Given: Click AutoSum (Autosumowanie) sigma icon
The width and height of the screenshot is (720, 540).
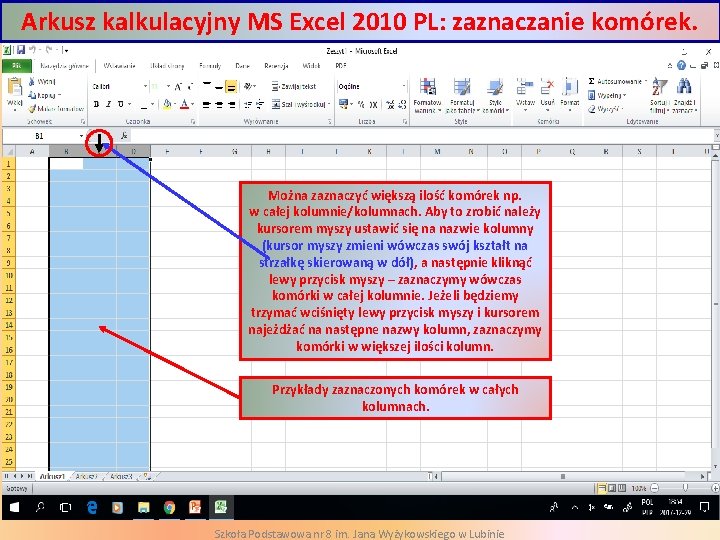Looking at the screenshot, I should coord(591,81).
